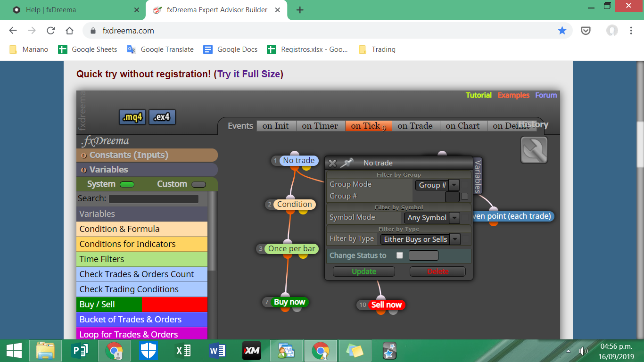Tick the checkbox beside Group # field

pyautogui.click(x=465, y=196)
